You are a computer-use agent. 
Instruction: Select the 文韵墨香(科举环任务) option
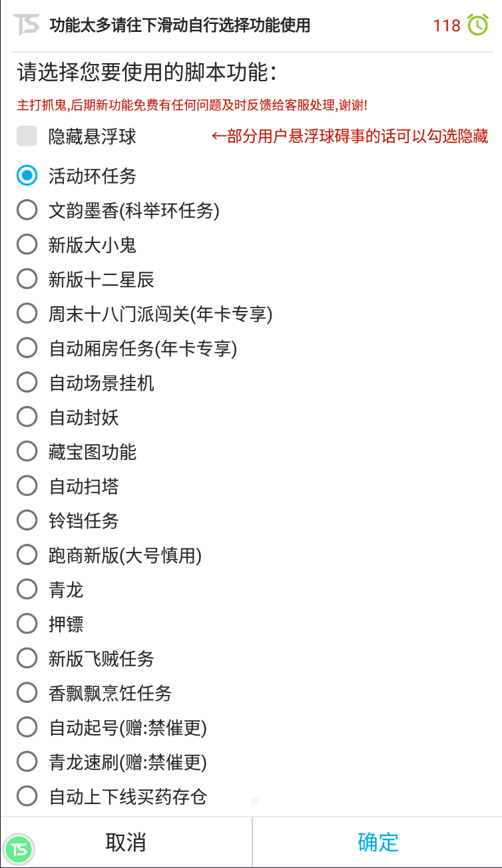(x=27, y=209)
